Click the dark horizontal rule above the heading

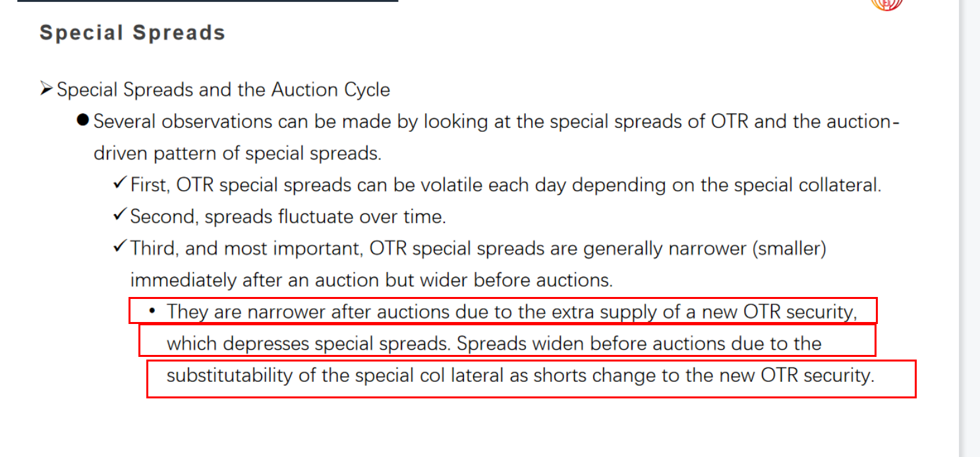tap(208, 1)
